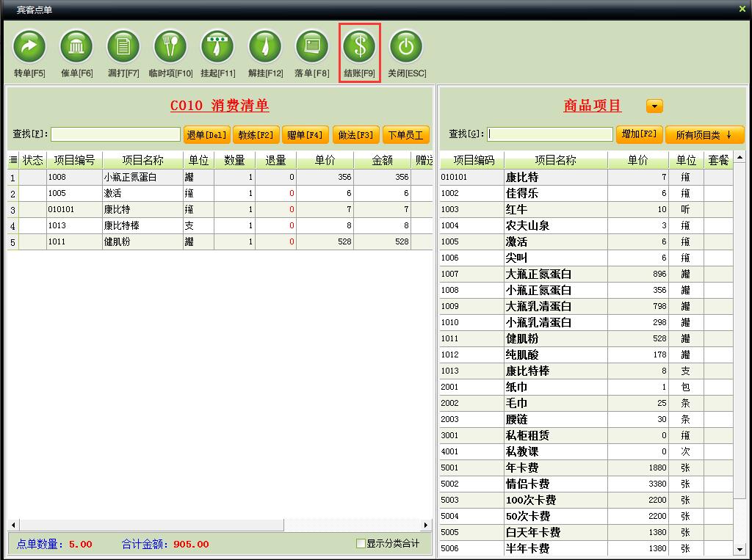Viewport: 752px width, 560px height.
Task: Select product 半年卡费
Action: [586, 548]
